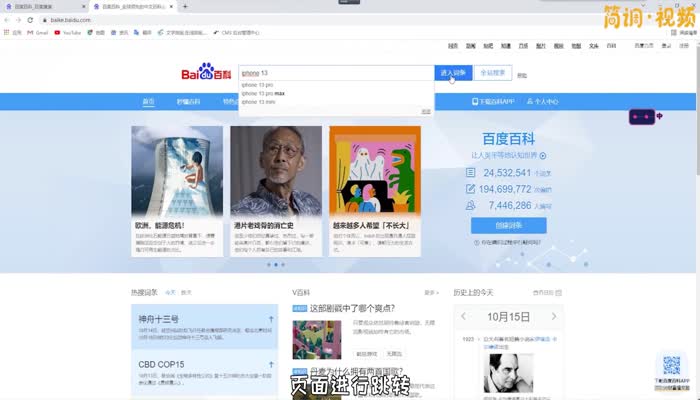Click the Baike app QR code
Screen dimensions: 700x400
pyautogui.click(x=672, y=366)
